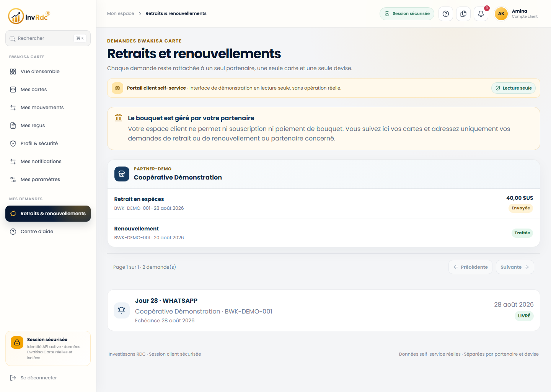
Task: Click the bank building icon in bouquet notice
Action: point(119,118)
